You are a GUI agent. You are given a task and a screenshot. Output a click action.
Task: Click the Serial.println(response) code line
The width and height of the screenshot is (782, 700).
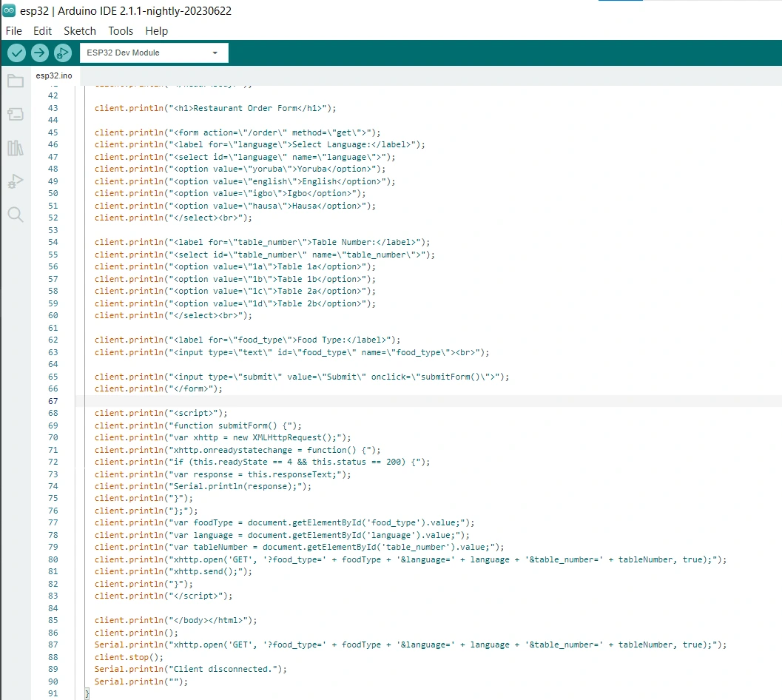click(203, 487)
